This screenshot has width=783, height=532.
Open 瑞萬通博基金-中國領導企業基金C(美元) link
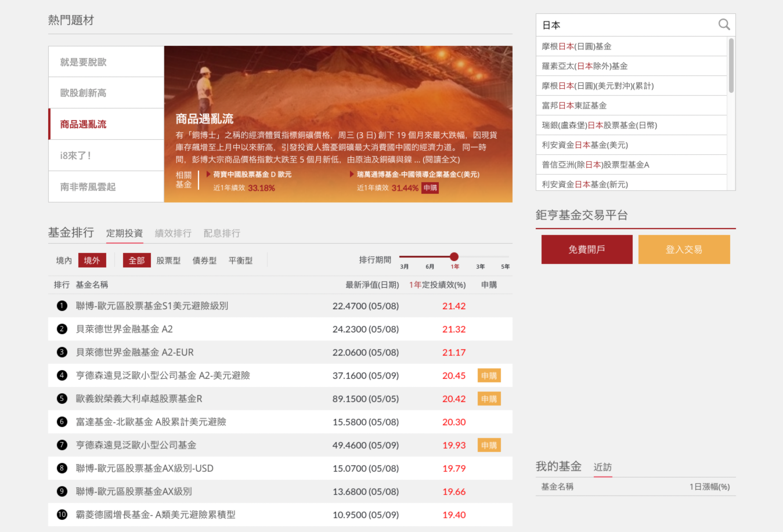[418, 174]
